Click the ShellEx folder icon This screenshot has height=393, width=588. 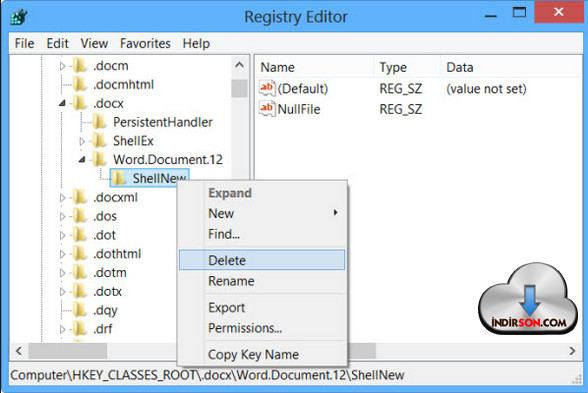pyautogui.click(x=99, y=141)
